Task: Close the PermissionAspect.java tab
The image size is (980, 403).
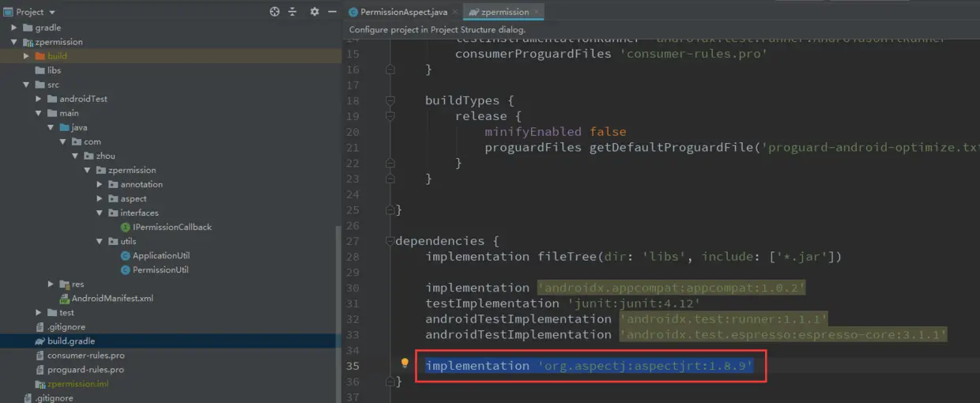Action: [x=454, y=12]
